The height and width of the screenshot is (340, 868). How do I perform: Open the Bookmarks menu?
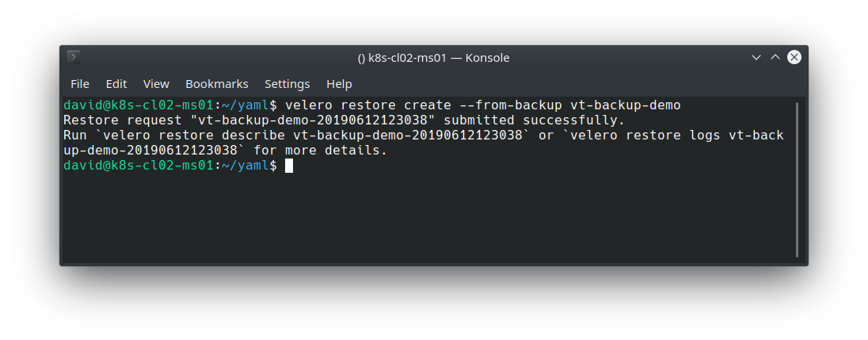point(216,84)
